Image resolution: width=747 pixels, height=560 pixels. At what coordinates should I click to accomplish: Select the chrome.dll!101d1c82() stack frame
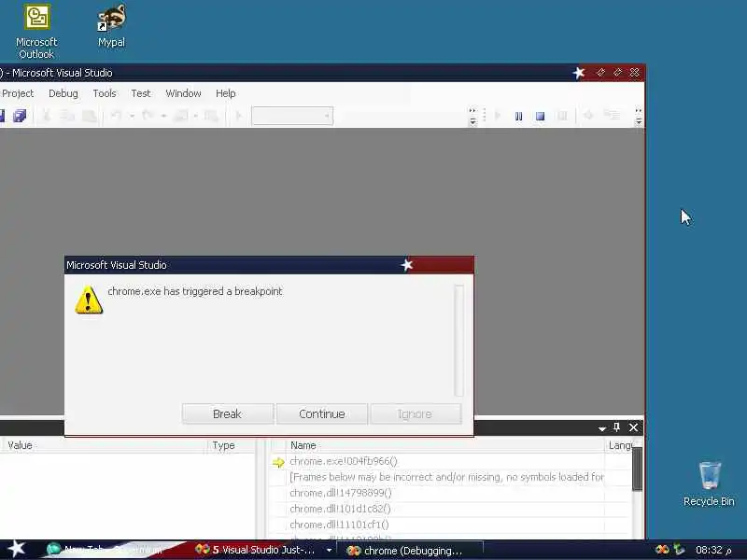click(x=340, y=509)
